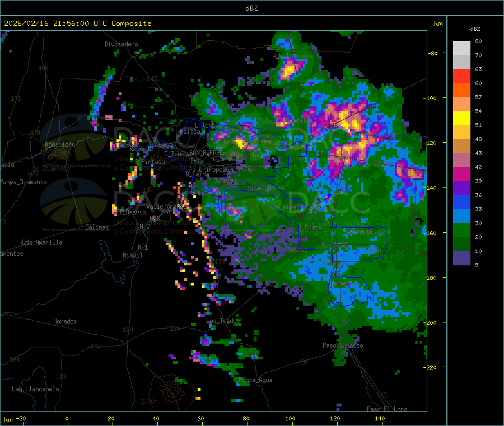Viewport: 504px width, 426px height.
Task: Click the 80 dBZ light gray color swatch
Action: click(x=461, y=48)
